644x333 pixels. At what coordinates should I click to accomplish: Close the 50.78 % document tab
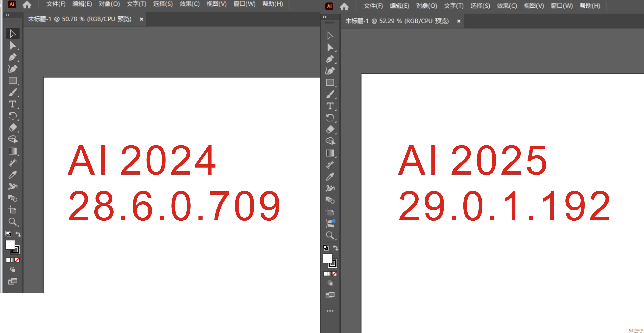click(x=142, y=19)
